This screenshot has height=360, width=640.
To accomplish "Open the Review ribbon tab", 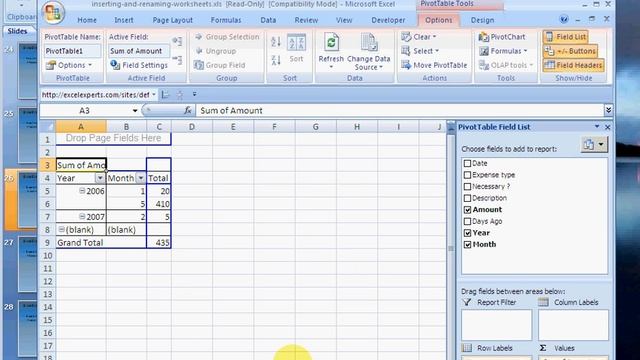I will click(x=306, y=20).
